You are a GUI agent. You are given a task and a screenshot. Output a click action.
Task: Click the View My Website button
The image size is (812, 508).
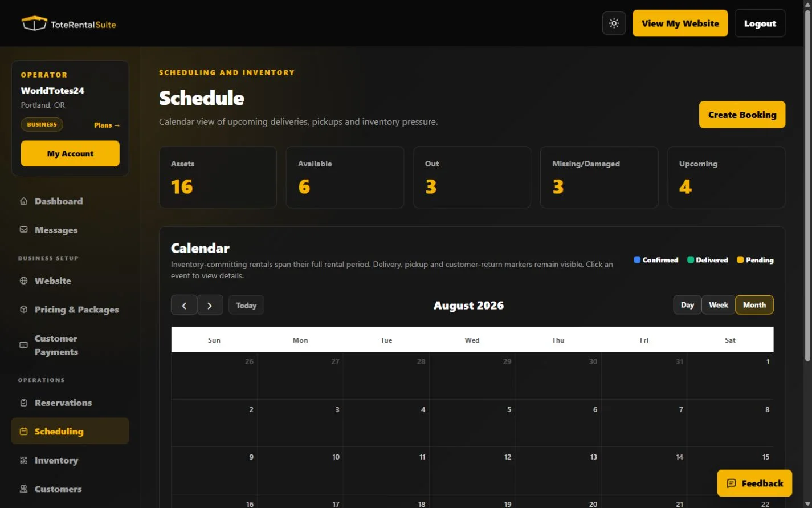coord(680,23)
